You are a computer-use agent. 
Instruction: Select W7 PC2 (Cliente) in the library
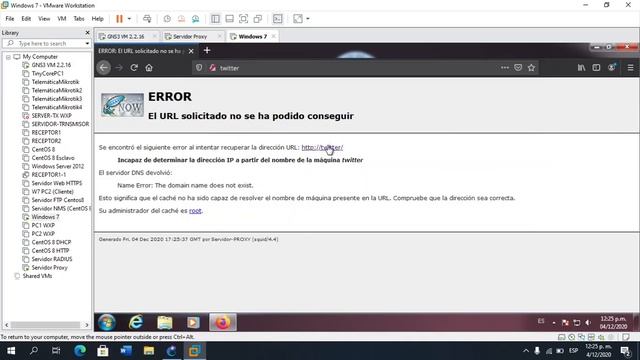[53, 191]
